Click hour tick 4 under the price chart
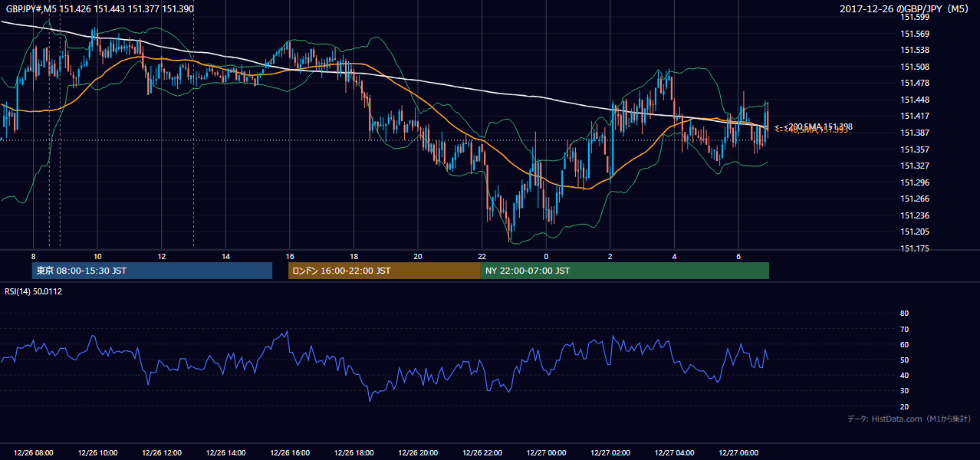This screenshot has height=460, width=980. pyautogui.click(x=674, y=256)
